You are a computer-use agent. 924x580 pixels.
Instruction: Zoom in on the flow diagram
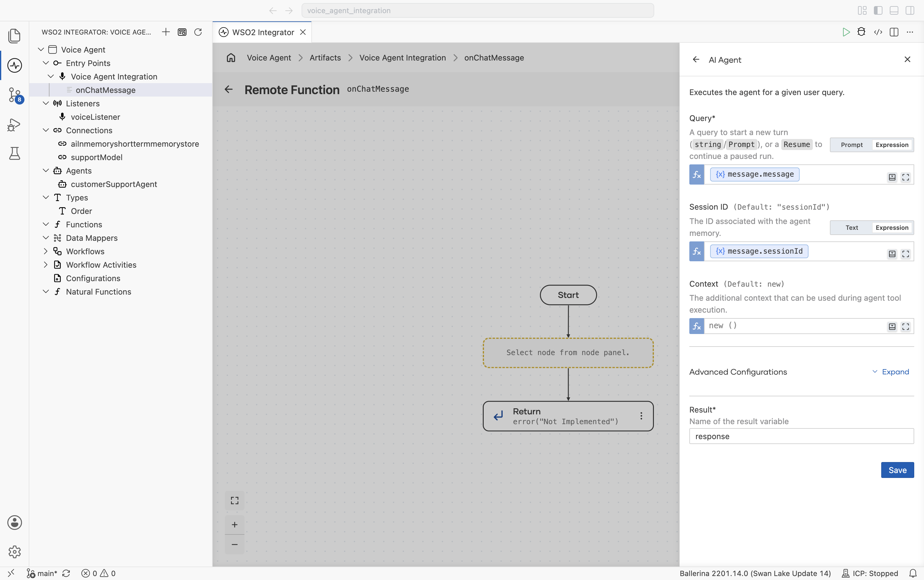click(x=235, y=524)
